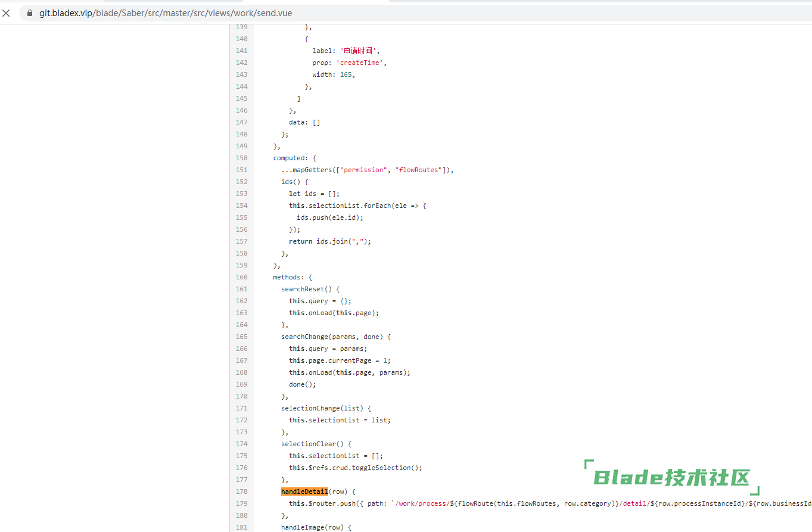Click return ids.join line
The height and width of the screenshot is (532, 812).
pos(330,241)
